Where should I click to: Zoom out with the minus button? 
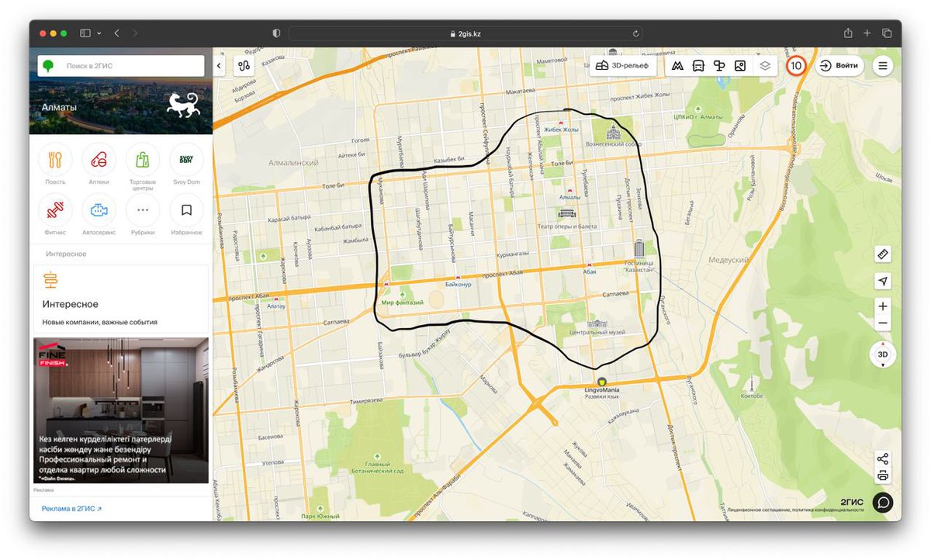coord(882,324)
